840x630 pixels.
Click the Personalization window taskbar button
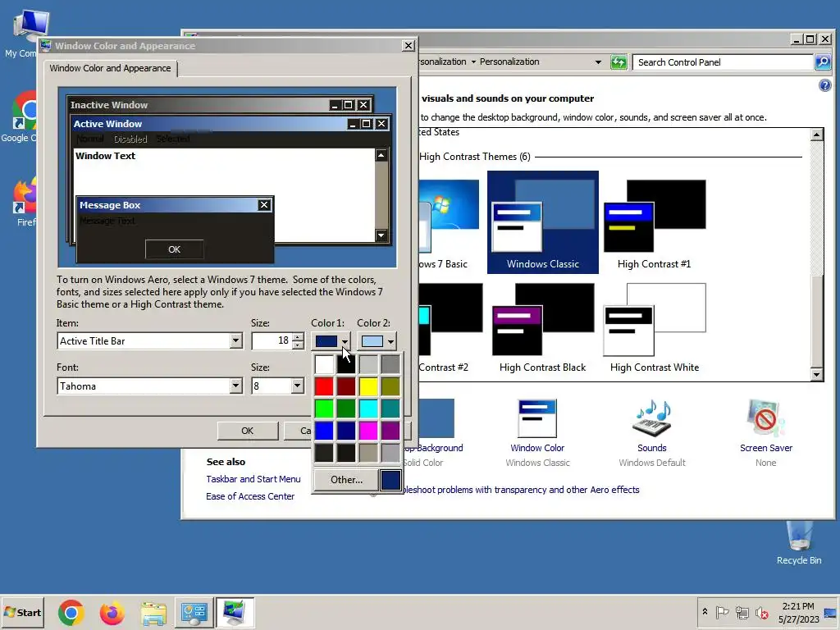click(x=235, y=613)
